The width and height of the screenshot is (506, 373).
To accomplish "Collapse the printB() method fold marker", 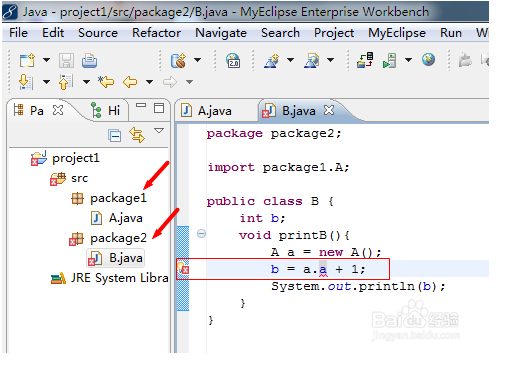I will (x=201, y=234).
